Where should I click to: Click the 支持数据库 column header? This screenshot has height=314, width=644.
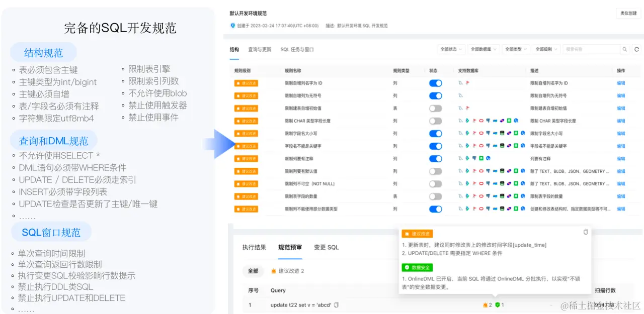(468, 71)
